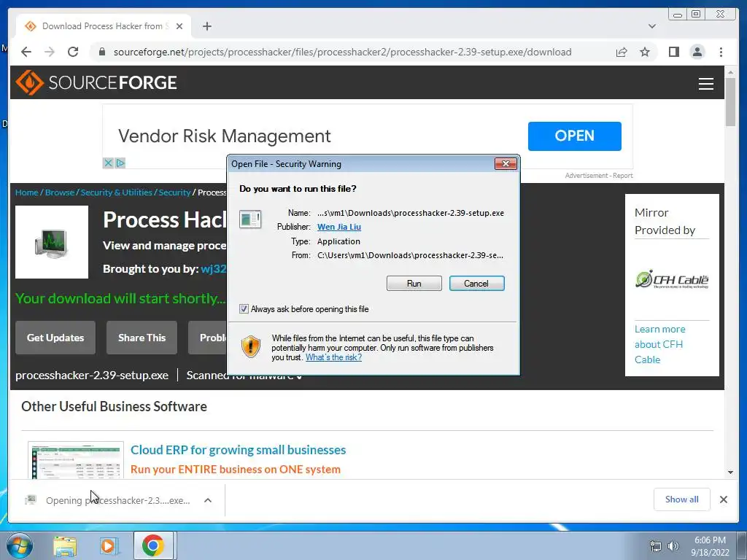Open the Security breadcrumb link
Screen dimensions: 747x560
point(174,192)
